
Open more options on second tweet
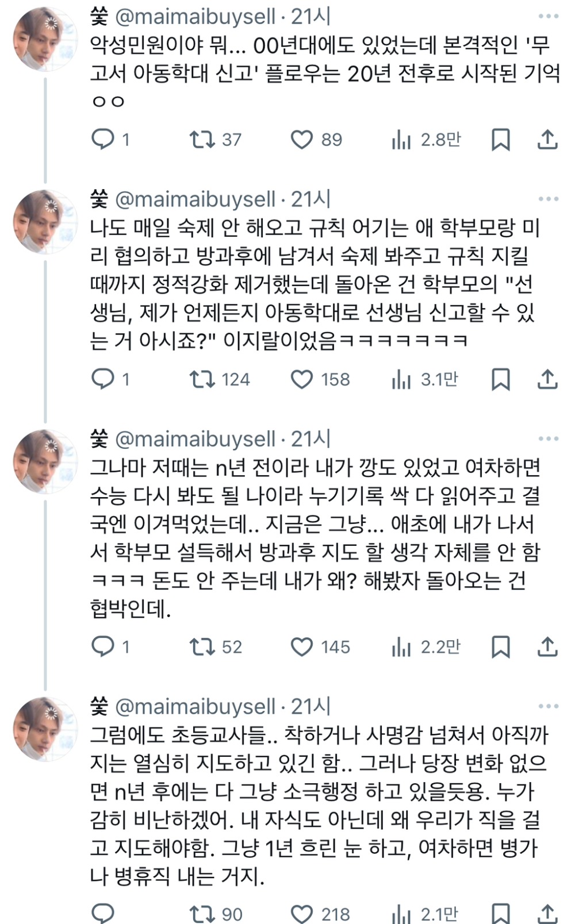pos(548,199)
